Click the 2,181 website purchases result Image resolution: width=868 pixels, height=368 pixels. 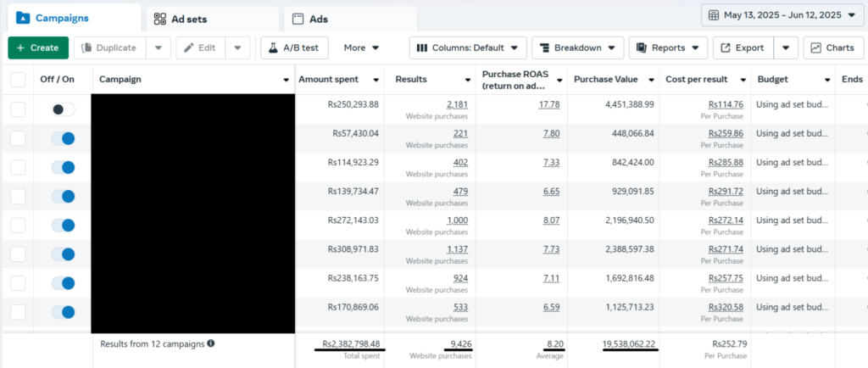[x=457, y=104]
